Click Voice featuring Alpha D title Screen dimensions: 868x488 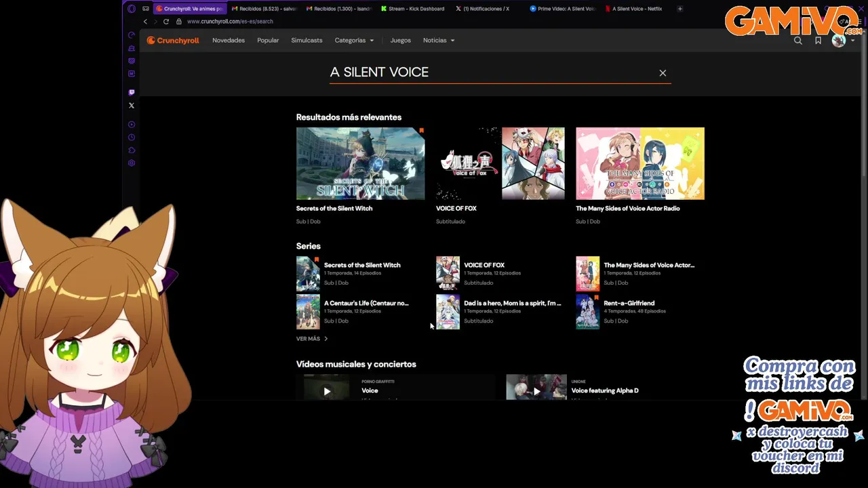[605, 391]
